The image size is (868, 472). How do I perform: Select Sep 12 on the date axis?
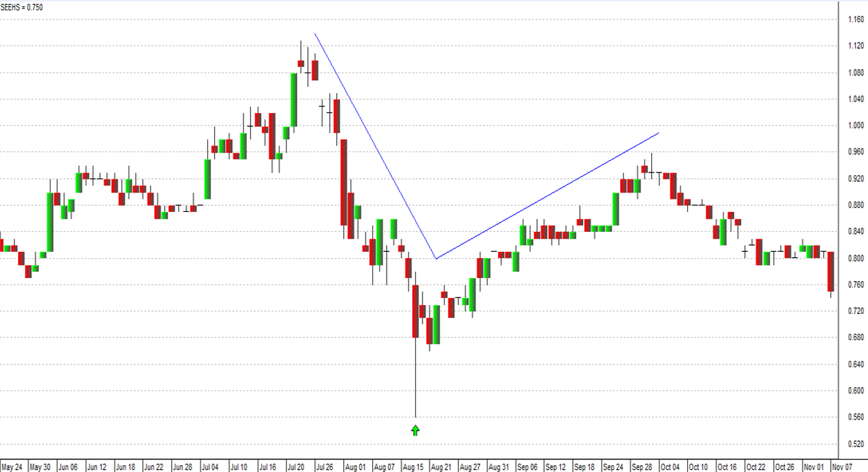[556, 467]
